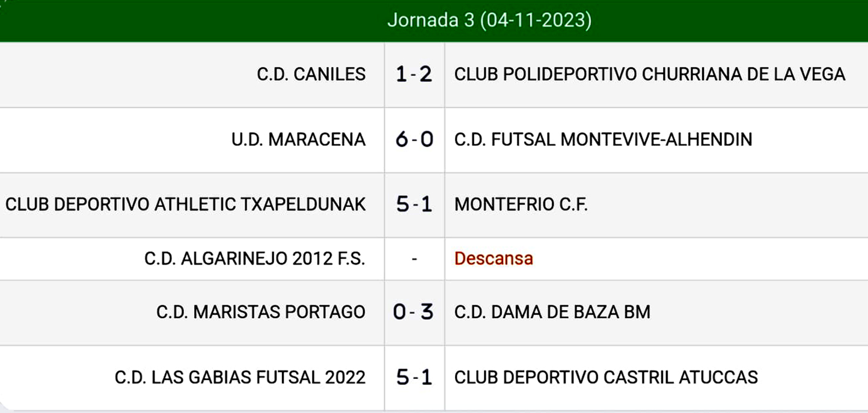The image size is (868, 413).
Task: View the 0-3 match result
Action: click(414, 312)
